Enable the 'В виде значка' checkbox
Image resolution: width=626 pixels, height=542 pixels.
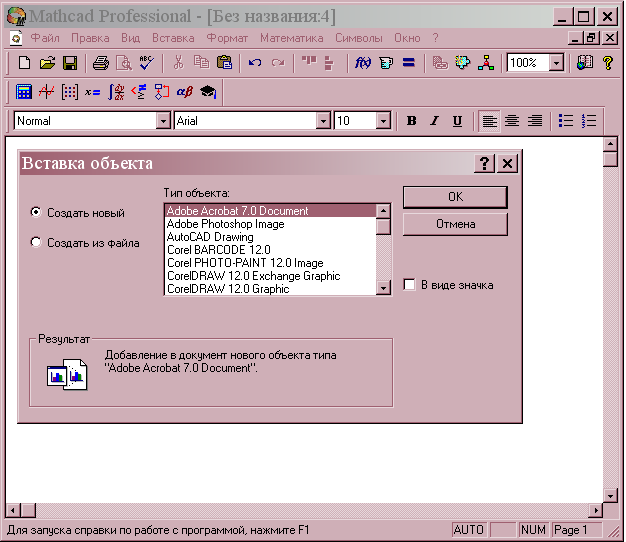point(409,285)
